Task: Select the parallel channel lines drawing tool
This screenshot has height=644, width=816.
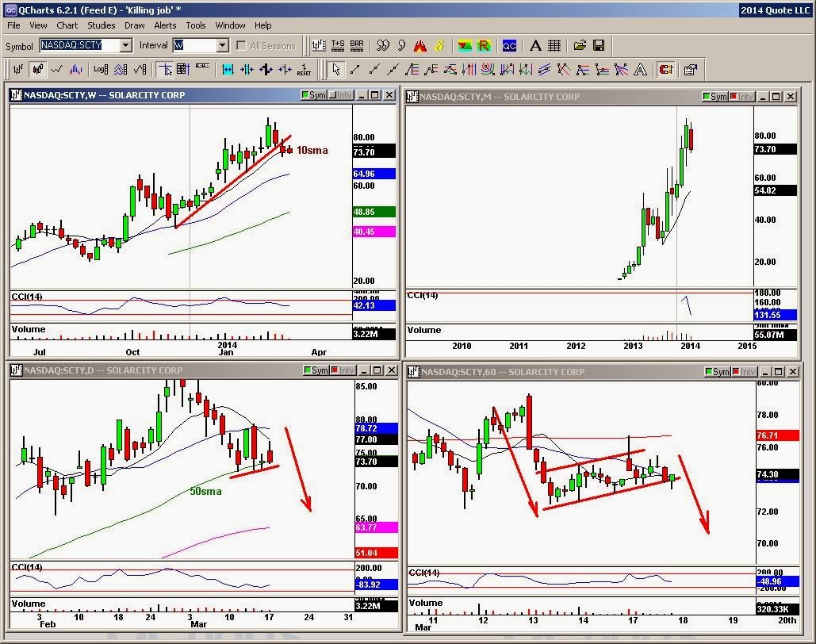Action: pyautogui.click(x=544, y=69)
